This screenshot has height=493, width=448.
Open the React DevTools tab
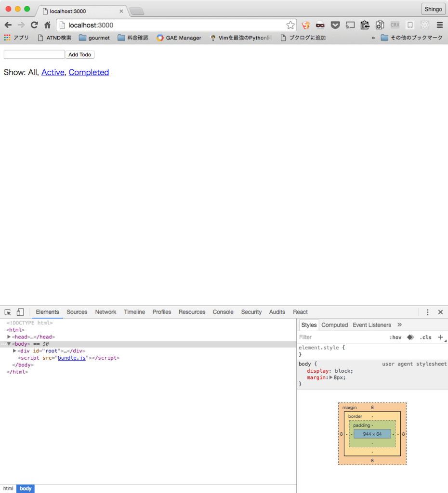(x=300, y=312)
